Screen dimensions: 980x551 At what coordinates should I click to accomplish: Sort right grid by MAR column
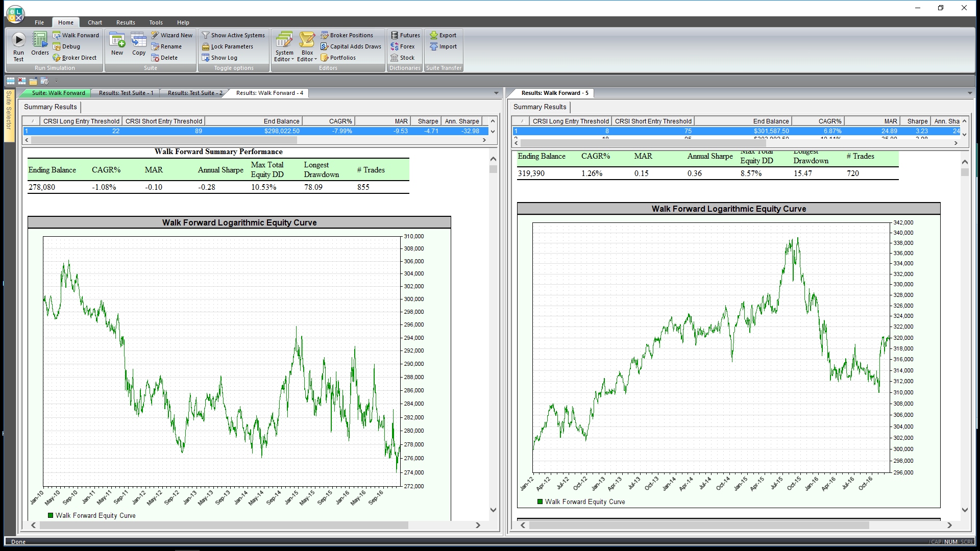click(872, 121)
